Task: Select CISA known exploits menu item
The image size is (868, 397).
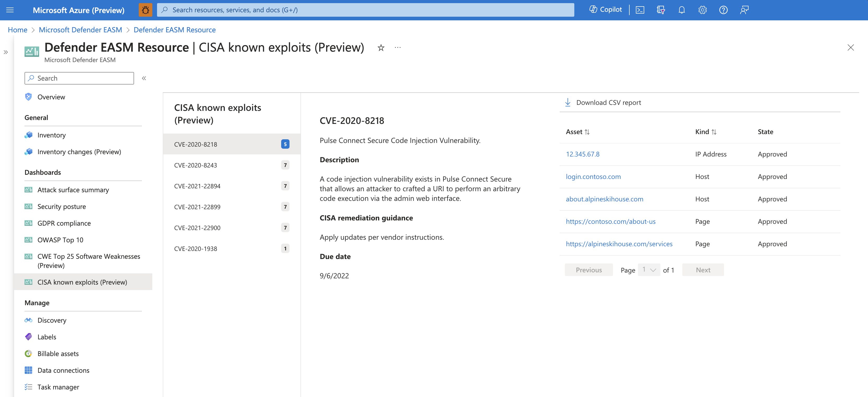Action: pos(82,282)
